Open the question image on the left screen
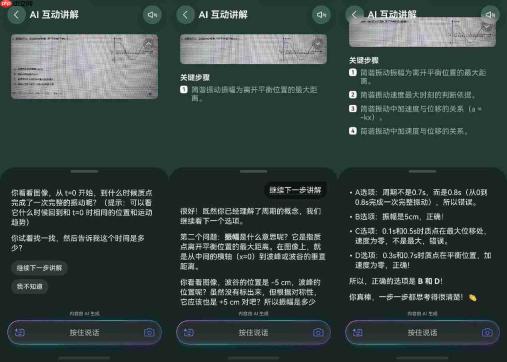Image resolution: width=507 pixels, height=362 pixels. click(x=85, y=66)
